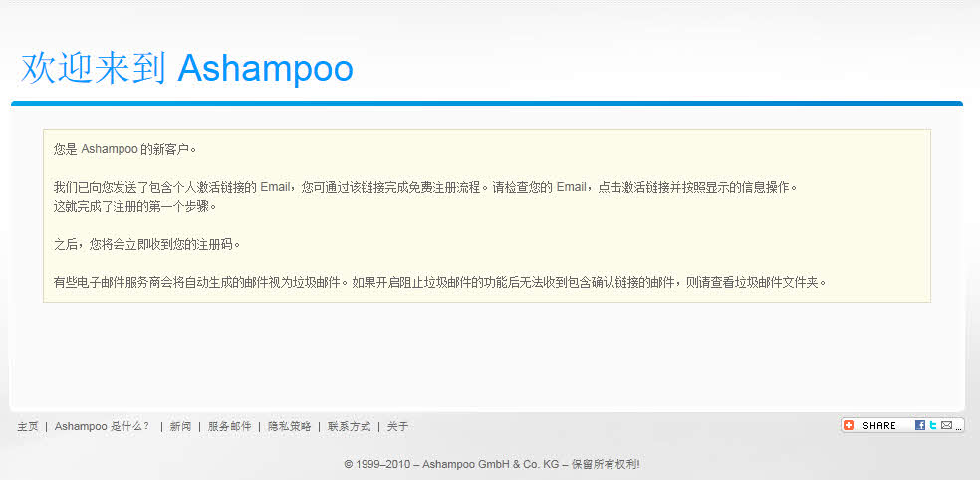The height and width of the screenshot is (480, 980).
Task: Click the paragraph about 垃圾邮件 folders
Action: point(439,282)
